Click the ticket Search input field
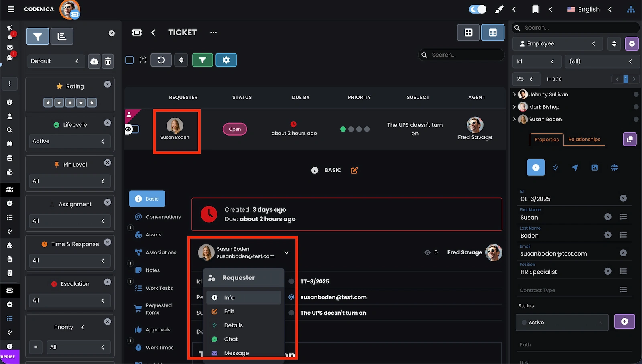The image size is (642, 364). (x=465, y=55)
